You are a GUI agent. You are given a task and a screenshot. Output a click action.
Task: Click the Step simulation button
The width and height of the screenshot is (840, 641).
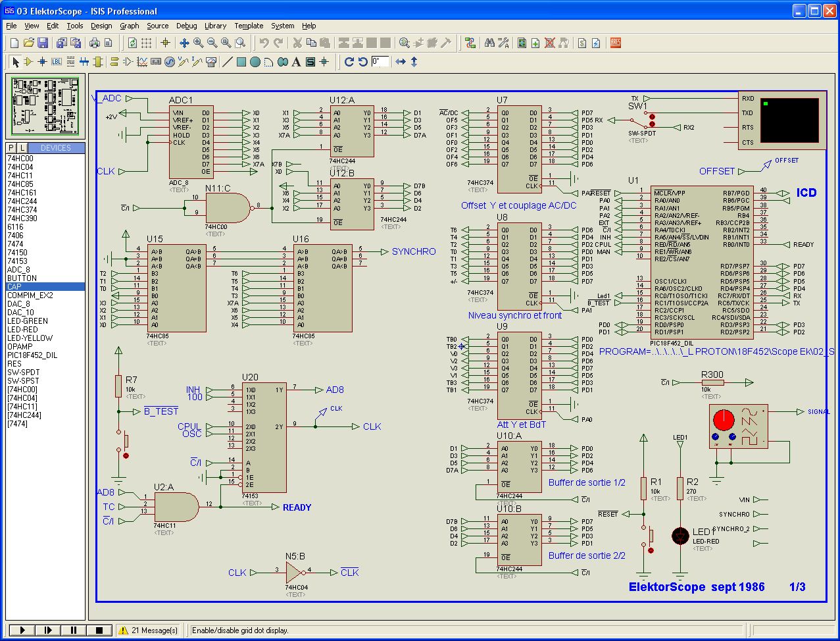(47, 630)
